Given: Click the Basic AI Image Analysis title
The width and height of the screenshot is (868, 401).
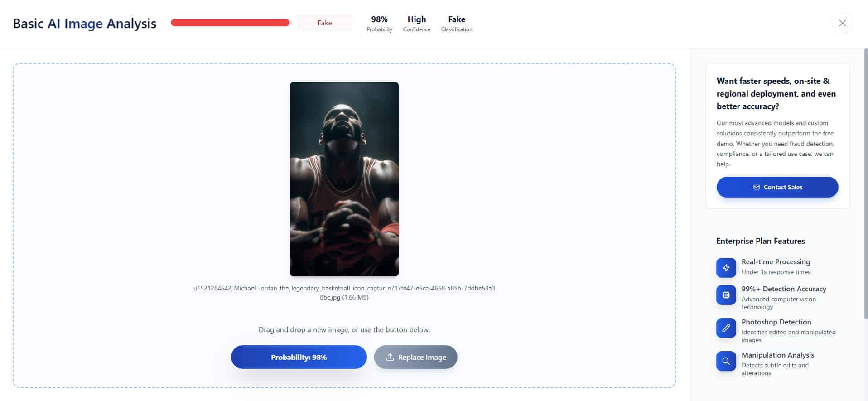Looking at the screenshot, I should [85, 23].
